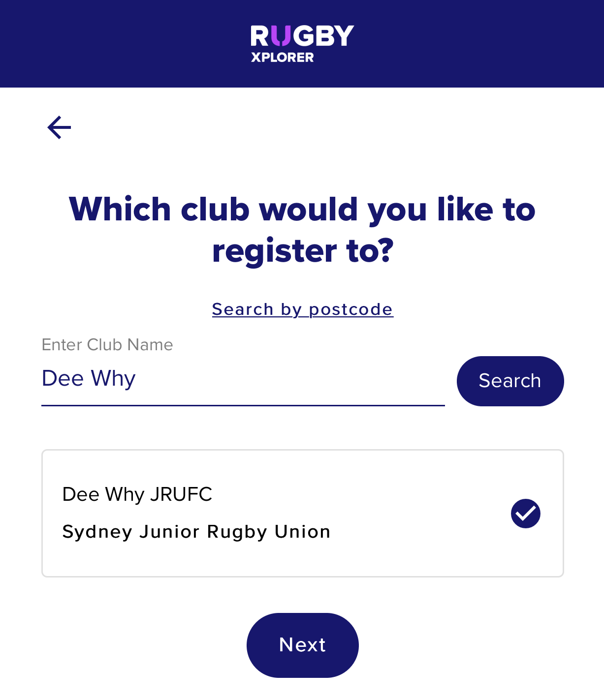Click the Search button
This screenshot has width=604, height=700.
(510, 381)
